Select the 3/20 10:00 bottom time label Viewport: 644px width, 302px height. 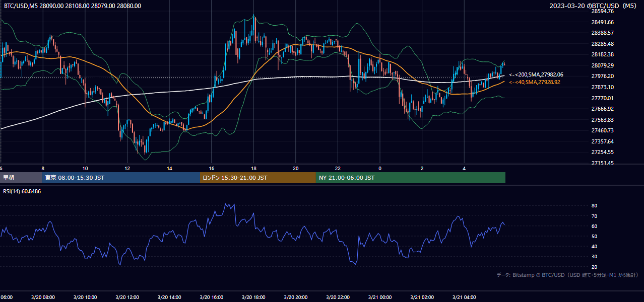click(x=85, y=297)
